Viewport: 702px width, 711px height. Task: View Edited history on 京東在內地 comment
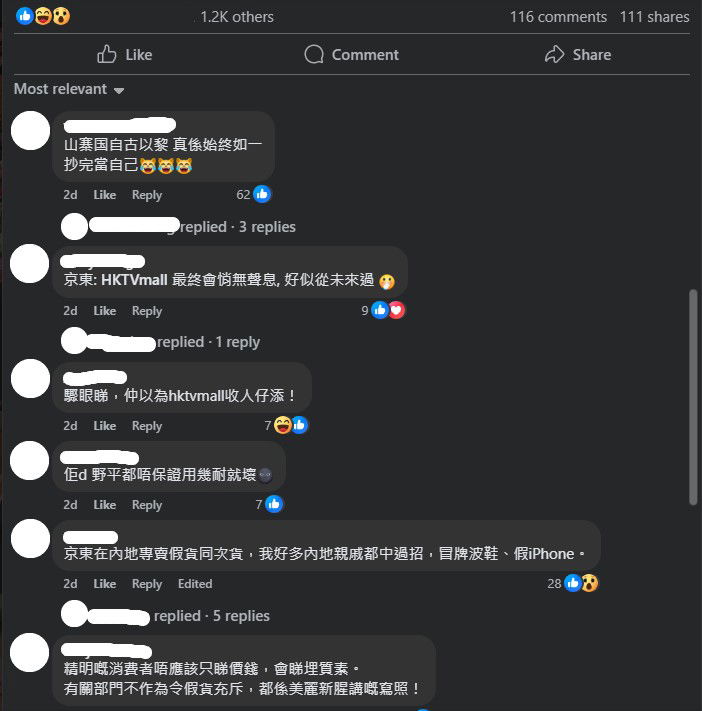195,584
